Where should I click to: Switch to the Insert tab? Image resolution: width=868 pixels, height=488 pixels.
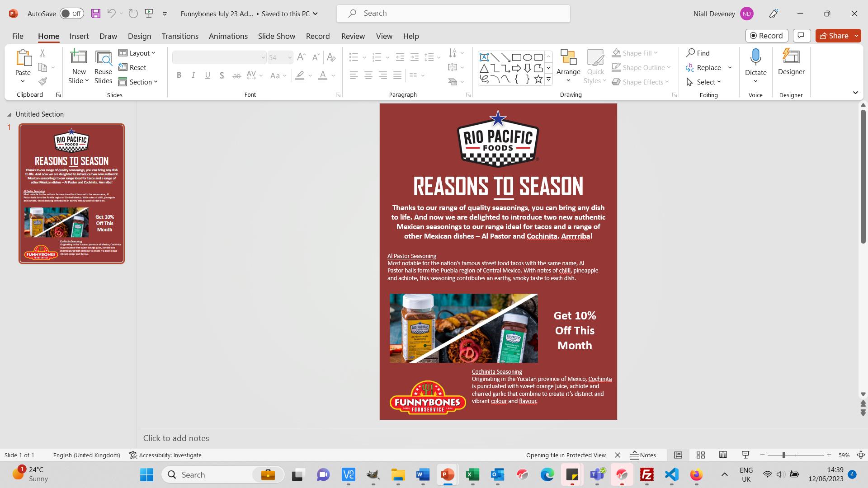(79, 36)
